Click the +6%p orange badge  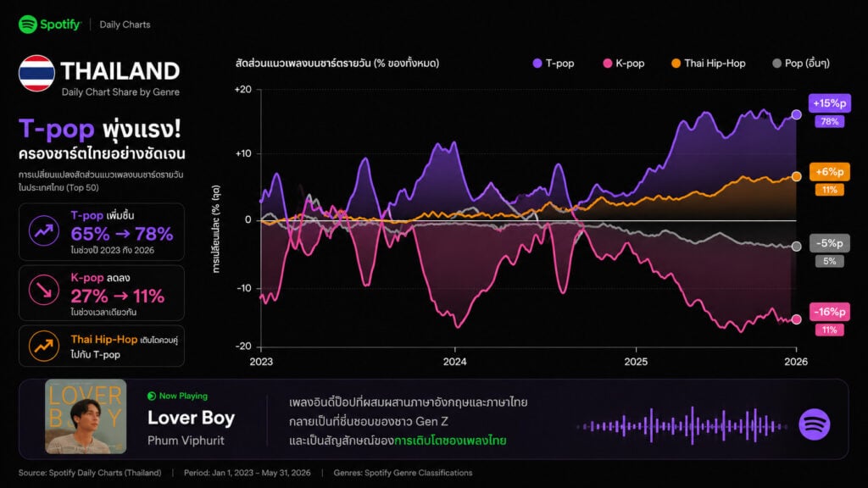click(829, 172)
